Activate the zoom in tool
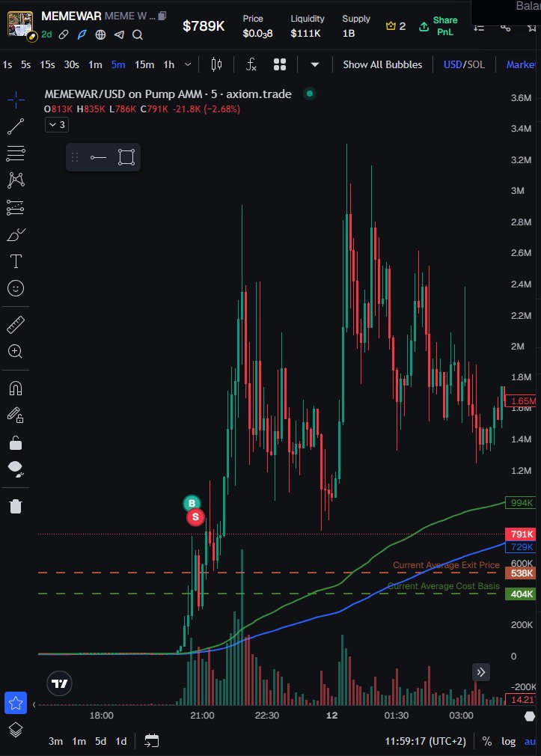 point(16,352)
